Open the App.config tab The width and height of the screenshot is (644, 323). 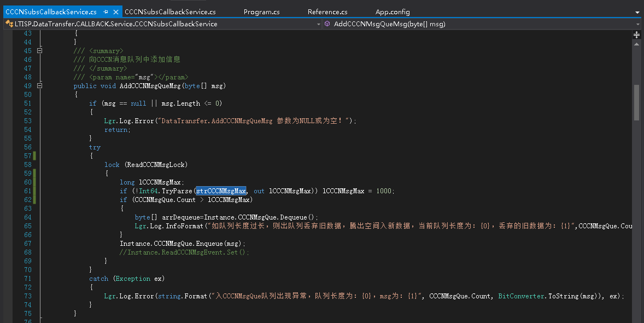pos(393,12)
